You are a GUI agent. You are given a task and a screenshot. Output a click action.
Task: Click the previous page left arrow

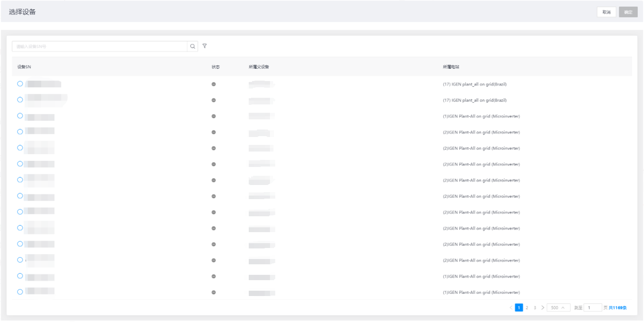coord(511,307)
